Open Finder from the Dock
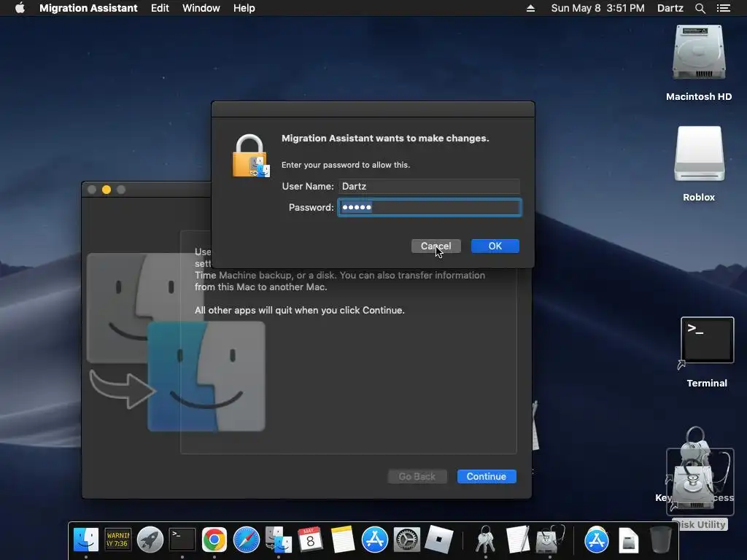 (x=86, y=540)
